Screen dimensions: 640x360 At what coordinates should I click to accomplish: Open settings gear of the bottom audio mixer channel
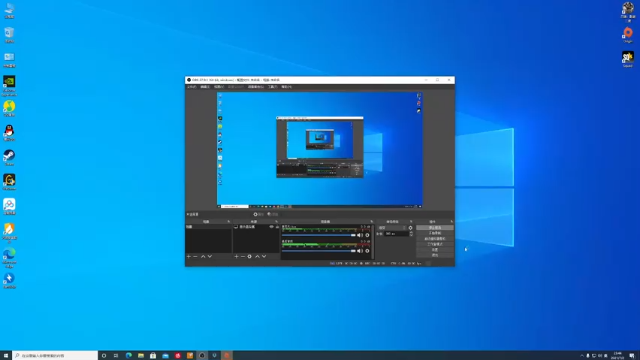[x=367, y=251]
